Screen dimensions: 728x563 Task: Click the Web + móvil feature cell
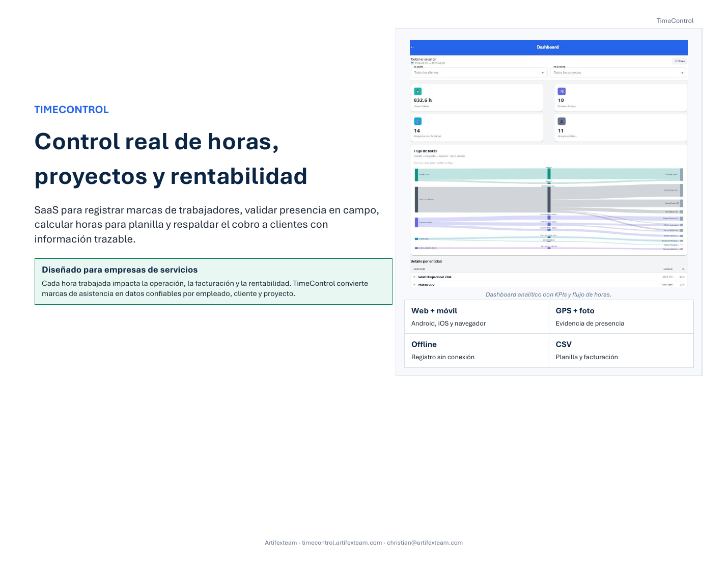(x=477, y=317)
